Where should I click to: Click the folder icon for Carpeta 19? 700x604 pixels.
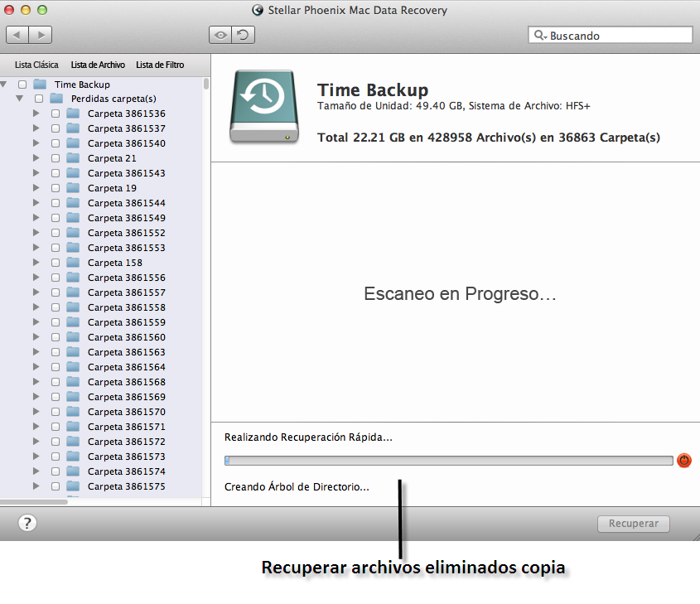73,188
